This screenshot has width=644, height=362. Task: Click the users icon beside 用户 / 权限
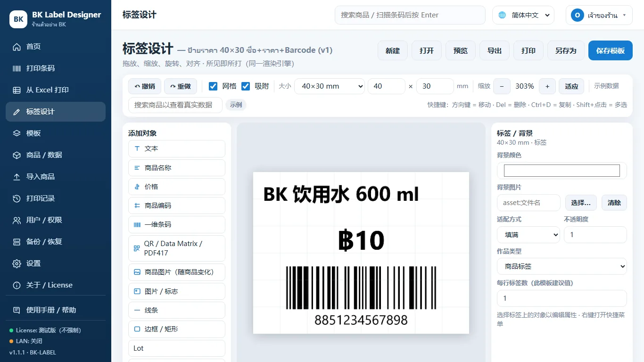(x=17, y=220)
